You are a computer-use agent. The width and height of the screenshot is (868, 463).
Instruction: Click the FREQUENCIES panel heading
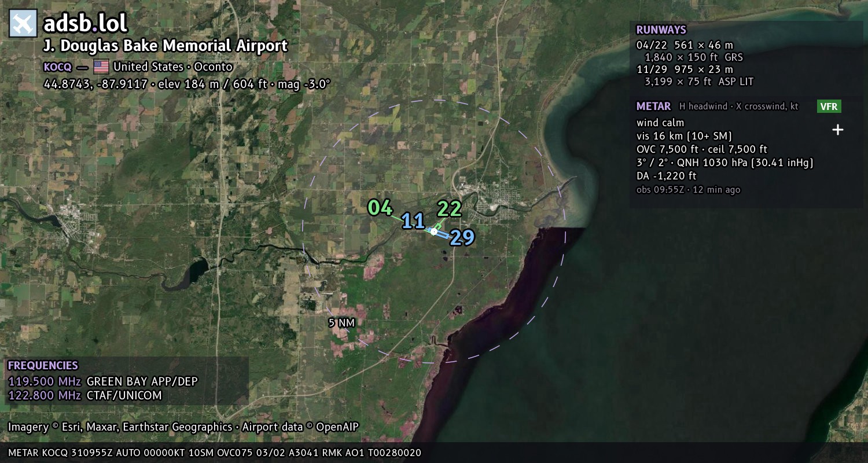[x=43, y=366]
